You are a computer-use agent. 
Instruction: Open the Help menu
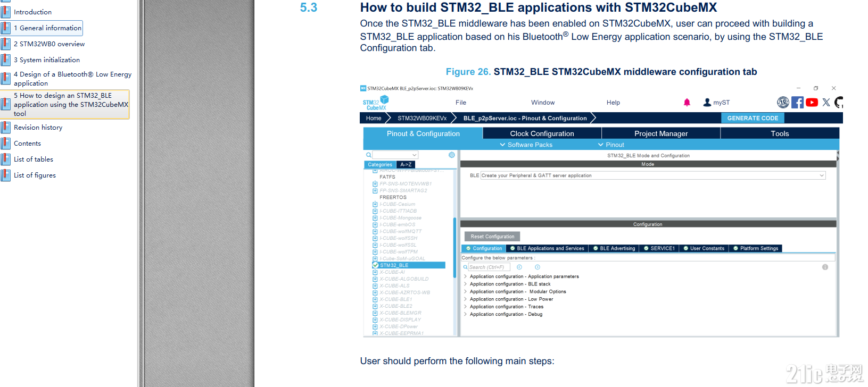[613, 103]
